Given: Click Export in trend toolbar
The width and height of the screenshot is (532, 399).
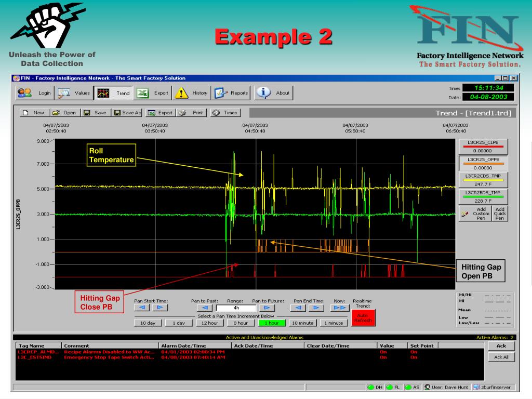Looking at the screenshot, I should pos(161,113).
